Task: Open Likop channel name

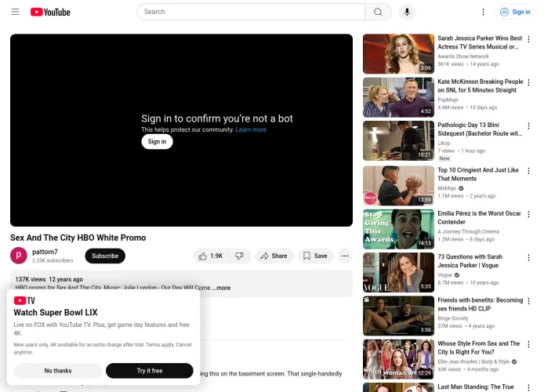Action: pyautogui.click(x=444, y=143)
